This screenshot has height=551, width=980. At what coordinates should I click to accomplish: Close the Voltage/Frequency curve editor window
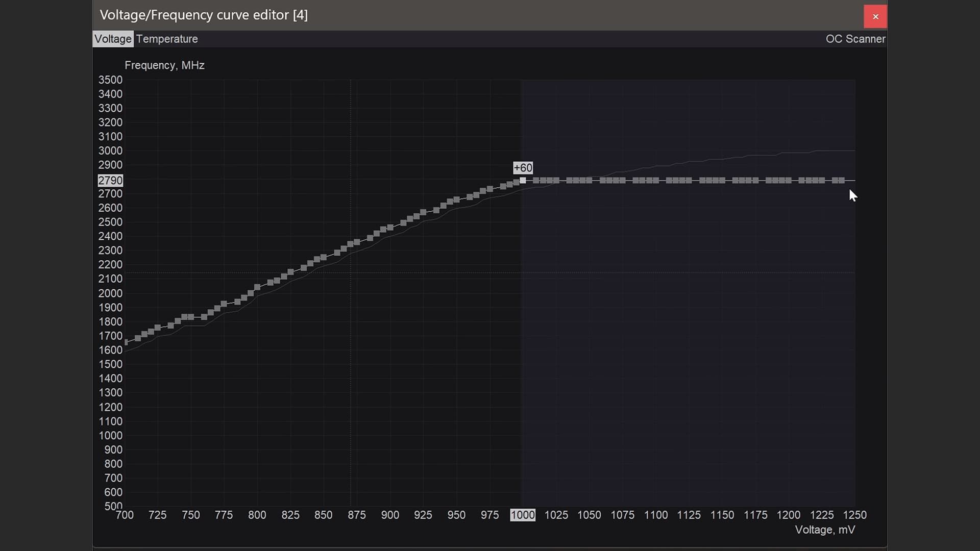(x=875, y=17)
